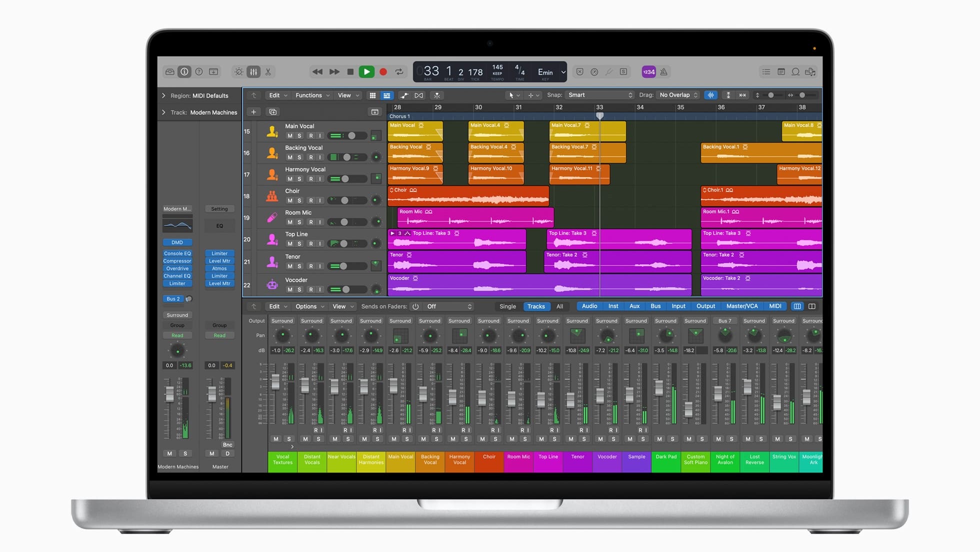Open the Scissors editors button
The width and height of the screenshot is (980, 552).
click(268, 72)
